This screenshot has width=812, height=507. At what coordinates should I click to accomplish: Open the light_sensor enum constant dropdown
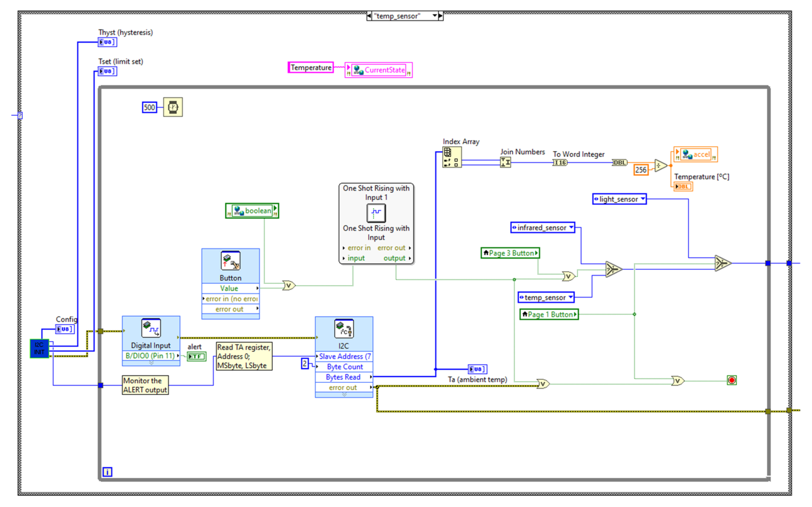642,199
